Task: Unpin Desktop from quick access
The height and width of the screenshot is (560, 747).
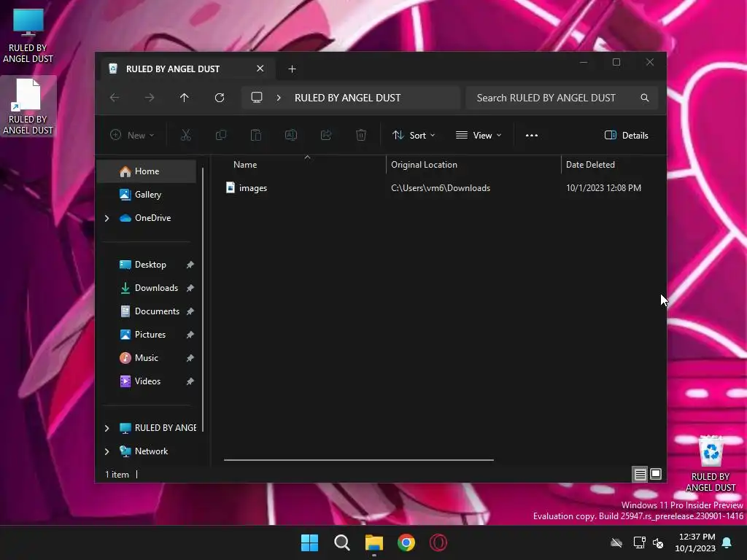Action: click(x=190, y=264)
